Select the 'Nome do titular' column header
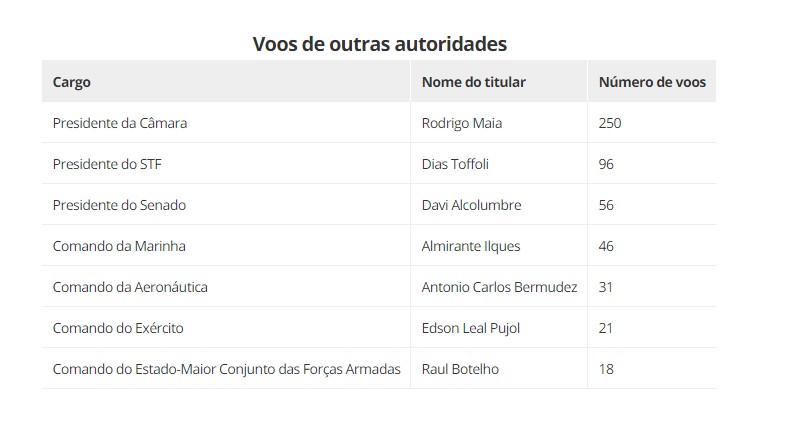795x443 pixels. (x=474, y=82)
